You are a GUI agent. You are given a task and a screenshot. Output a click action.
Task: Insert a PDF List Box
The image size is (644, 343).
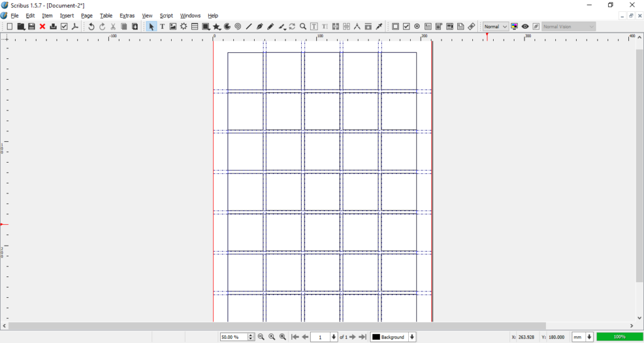(x=450, y=26)
